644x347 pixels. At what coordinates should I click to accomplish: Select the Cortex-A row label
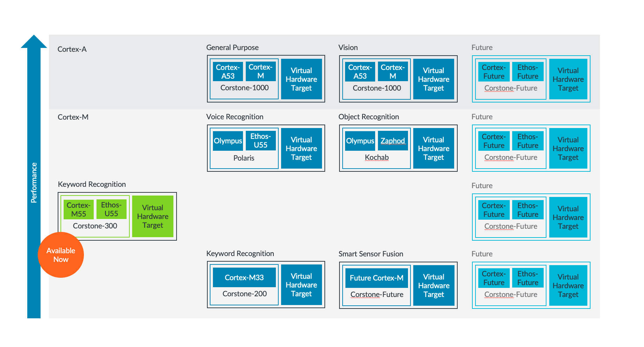(x=72, y=49)
